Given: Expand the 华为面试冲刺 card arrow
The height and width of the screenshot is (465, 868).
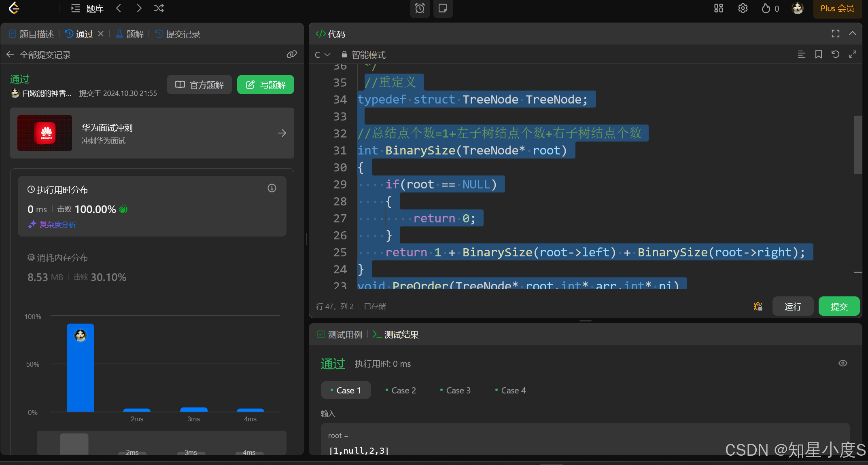Looking at the screenshot, I should (x=282, y=133).
